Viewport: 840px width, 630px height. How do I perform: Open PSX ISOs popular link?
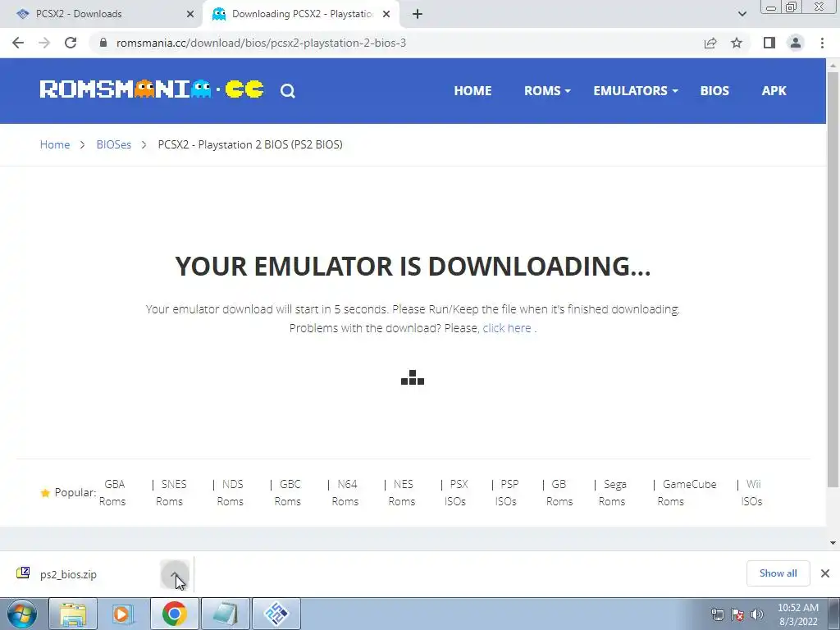click(x=456, y=493)
